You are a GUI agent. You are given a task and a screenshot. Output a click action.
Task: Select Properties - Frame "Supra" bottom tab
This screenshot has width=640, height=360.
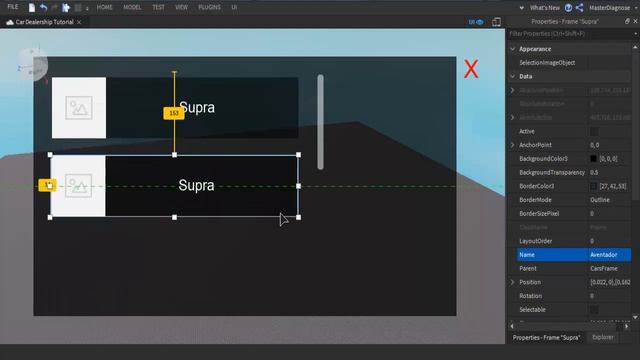click(547, 338)
